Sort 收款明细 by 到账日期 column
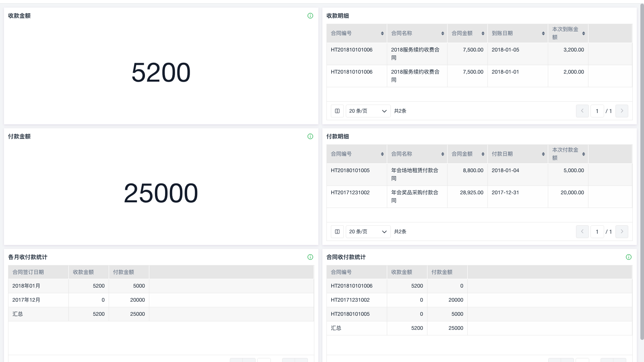Image resolution: width=644 pixels, height=362 pixels. pyautogui.click(x=543, y=33)
